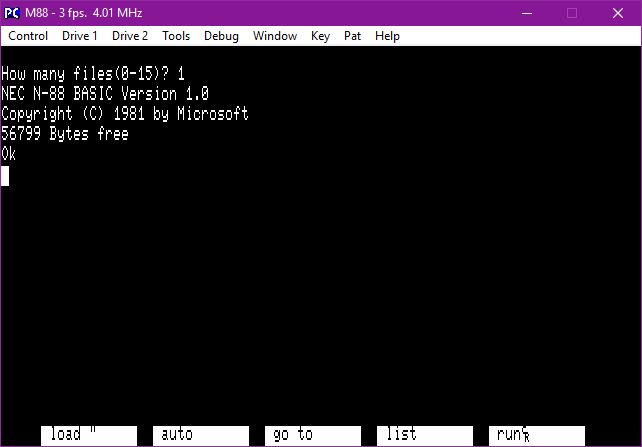
Task: Minimize the M88 emulator window
Action: [x=527, y=13]
